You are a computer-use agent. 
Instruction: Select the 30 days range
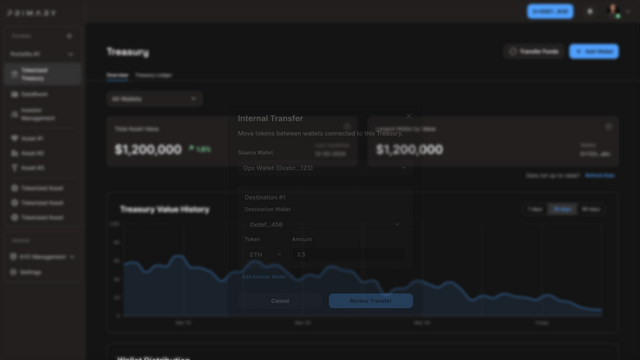pos(562,209)
